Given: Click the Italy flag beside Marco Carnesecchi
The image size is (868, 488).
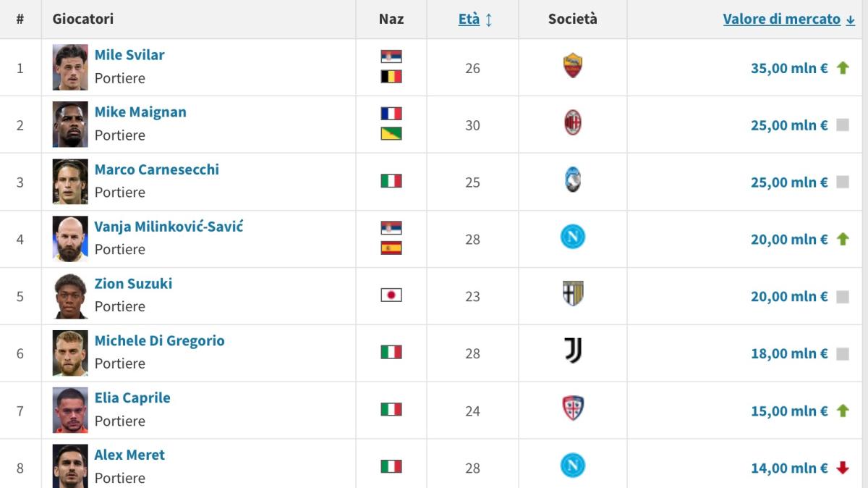Looking at the screenshot, I should 391,181.
